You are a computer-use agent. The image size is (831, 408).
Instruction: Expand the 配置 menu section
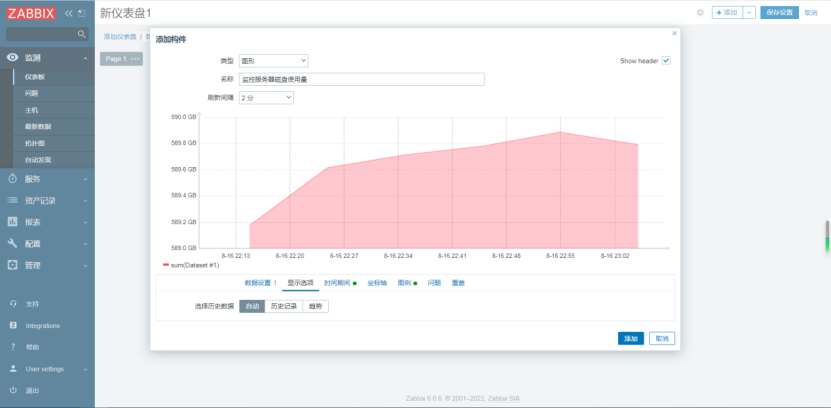(85, 244)
